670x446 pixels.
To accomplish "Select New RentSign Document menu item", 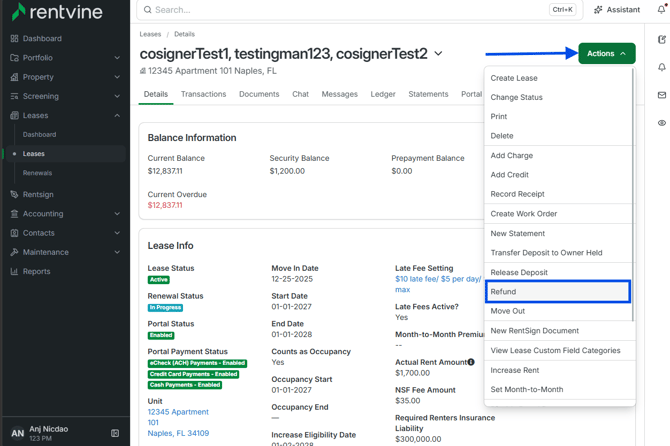I will point(558,331).
